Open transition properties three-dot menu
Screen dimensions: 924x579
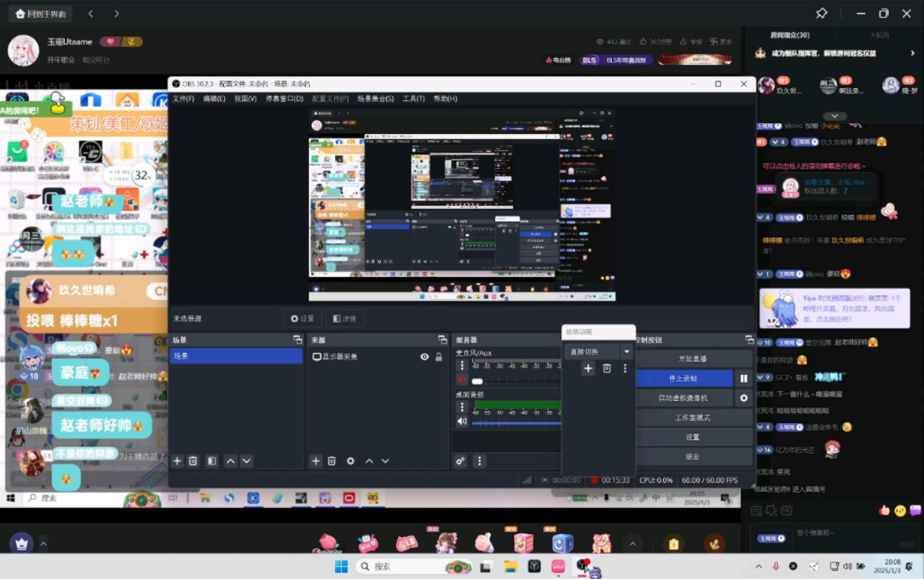[625, 368]
